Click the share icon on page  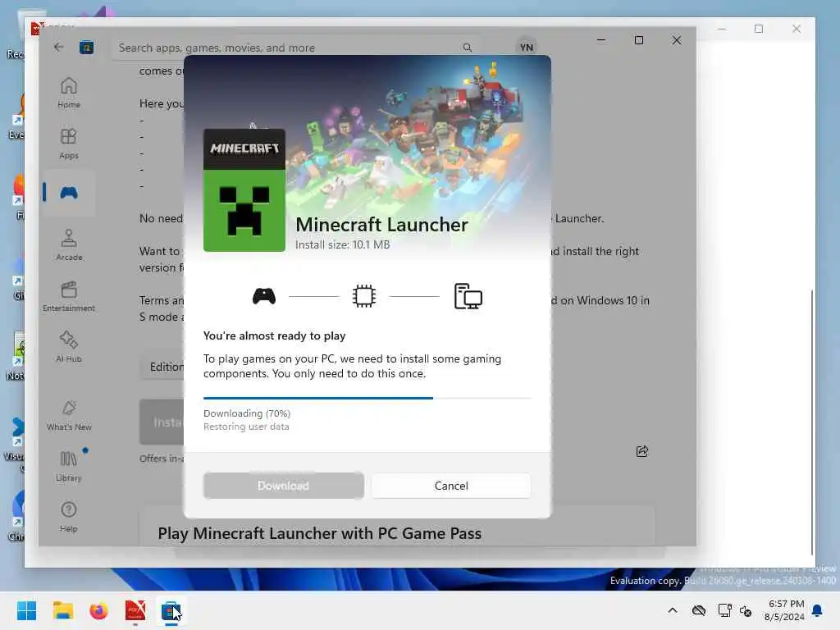(641, 451)
